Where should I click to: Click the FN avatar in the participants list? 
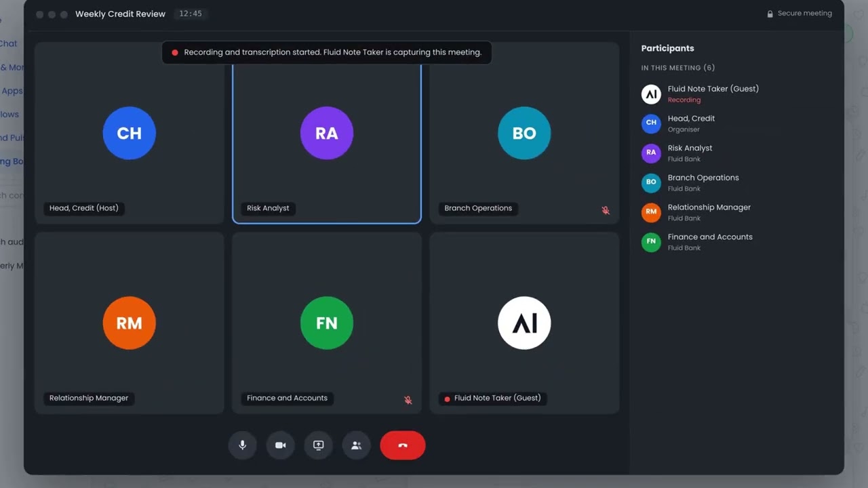pos(651,242)
